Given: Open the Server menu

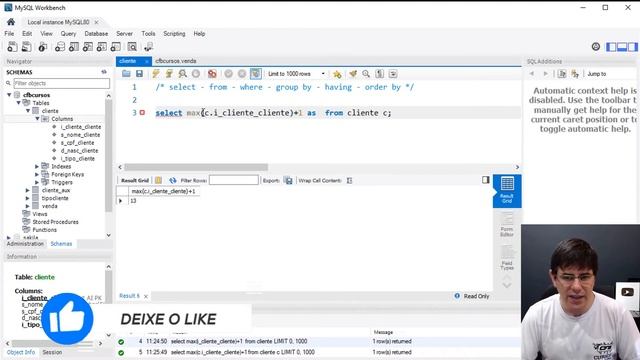Looking at the screenshot, I should tap(124, 33).
